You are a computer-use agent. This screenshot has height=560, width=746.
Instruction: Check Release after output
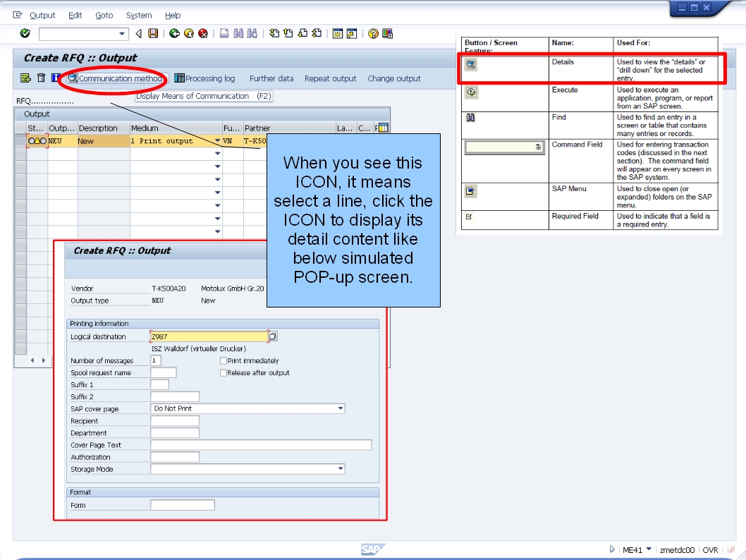pos(224,372)
